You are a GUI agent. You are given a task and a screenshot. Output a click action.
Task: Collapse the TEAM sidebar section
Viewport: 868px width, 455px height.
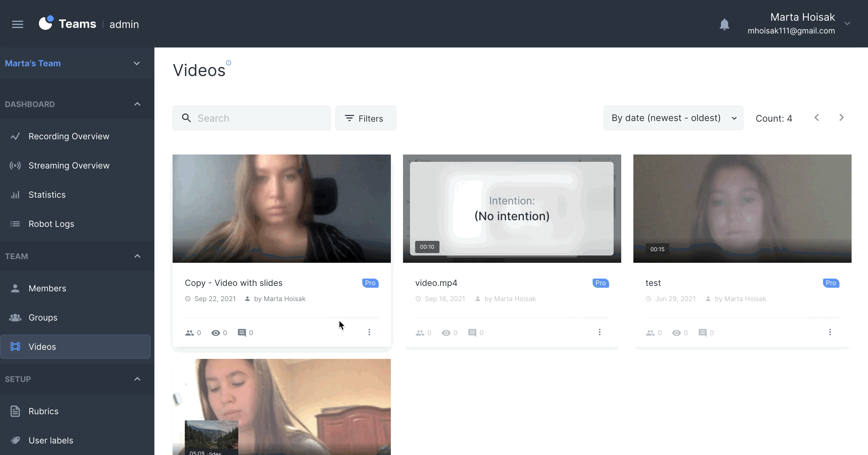137,256
